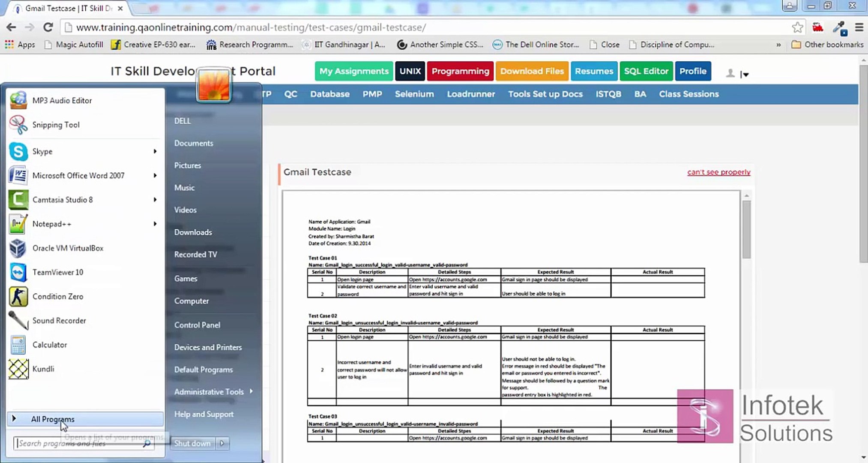
Task: Click the browser reload icon
Action: point(48,27)
